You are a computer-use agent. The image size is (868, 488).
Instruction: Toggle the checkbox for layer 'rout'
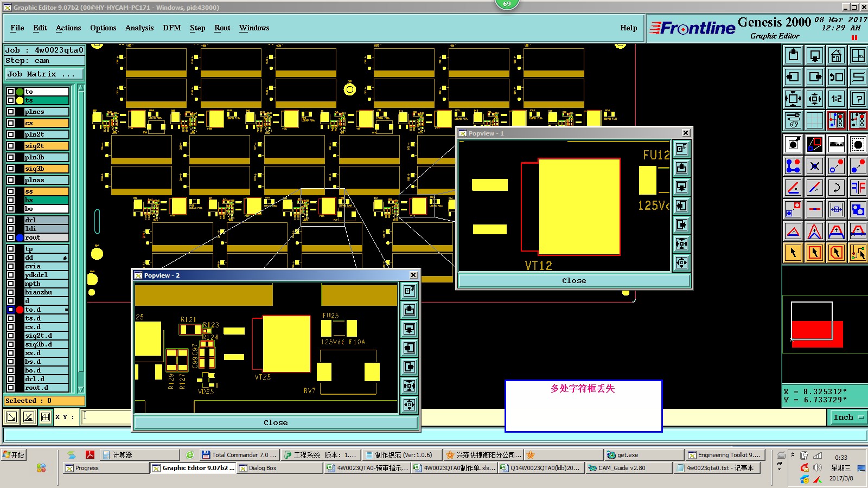tap(11, 237)
